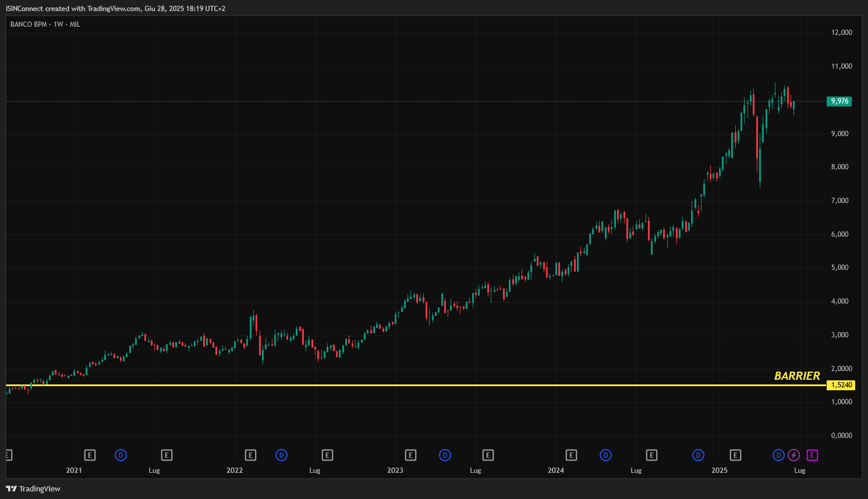Click the earnings E marker right after 2022 label
868x499 pixels.
click(x=250, y=455)
